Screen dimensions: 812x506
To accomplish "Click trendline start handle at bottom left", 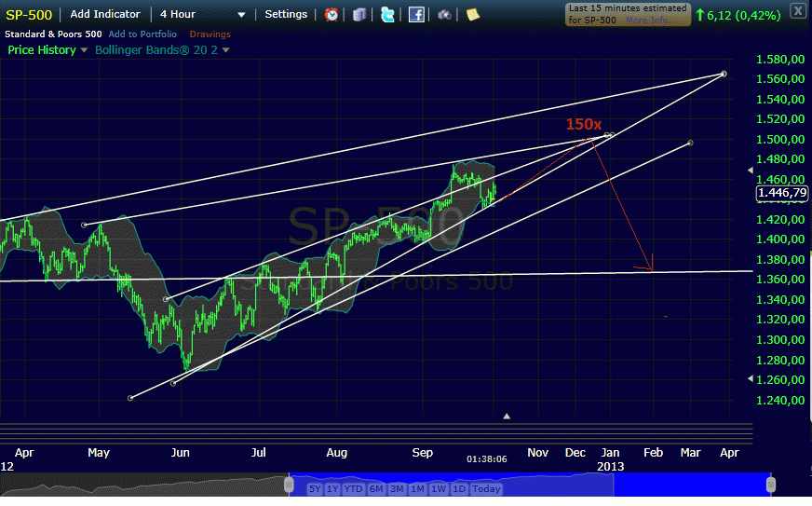I will pos(130,398).
